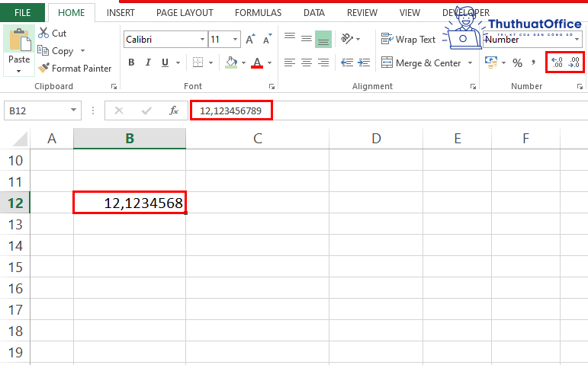This screenshot has width=588, height=365.
Task: Open underline style dropdown arrow
Action: click(x=178, y=62)
